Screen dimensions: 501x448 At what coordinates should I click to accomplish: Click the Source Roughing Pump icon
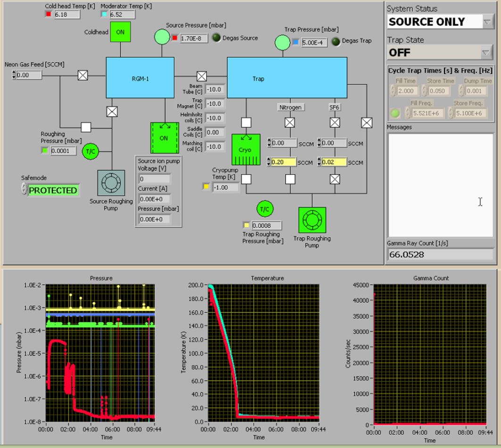point(111,183)
